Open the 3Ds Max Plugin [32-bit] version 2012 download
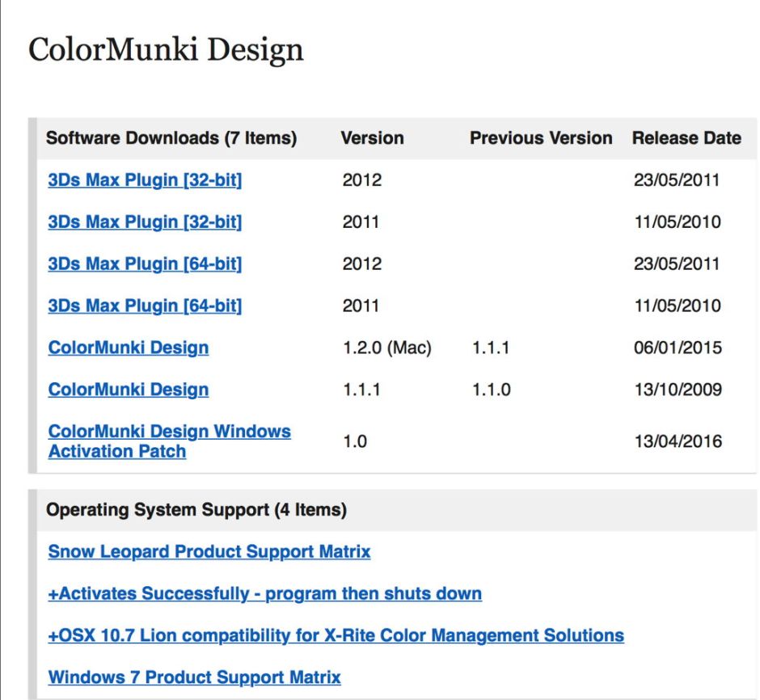The height and width of the screenshot is (700, 760). click(x=146, y=179)
